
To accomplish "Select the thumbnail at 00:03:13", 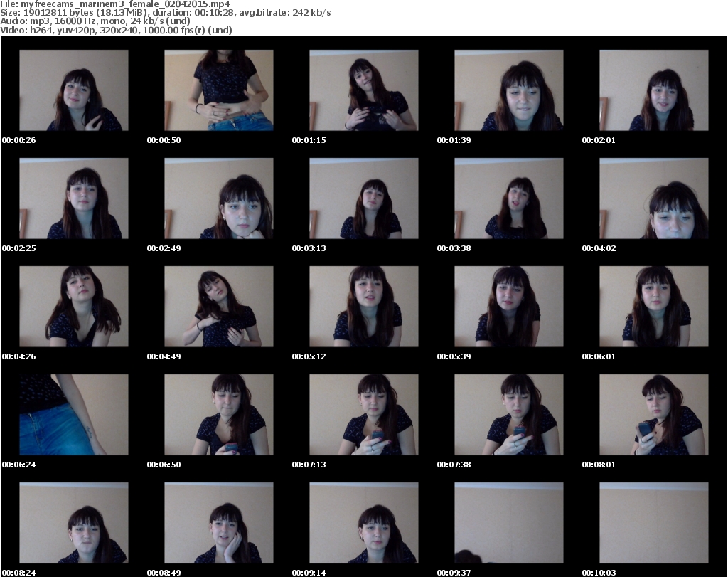I will (x=364, y=198).
